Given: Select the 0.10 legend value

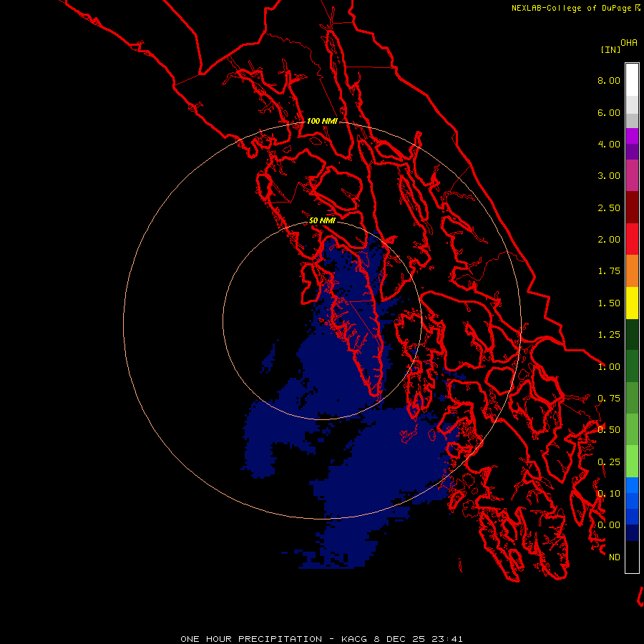Looking at the screenshot, I should pyautogui.click(x=609, y=494).
